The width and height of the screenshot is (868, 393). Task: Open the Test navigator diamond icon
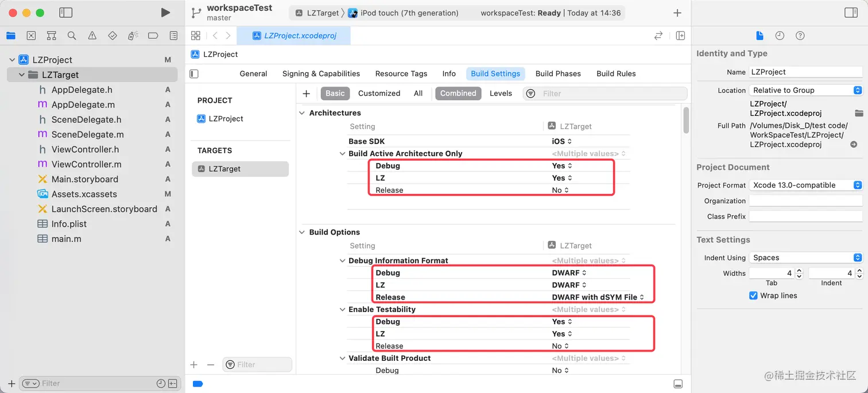[113, 36]
